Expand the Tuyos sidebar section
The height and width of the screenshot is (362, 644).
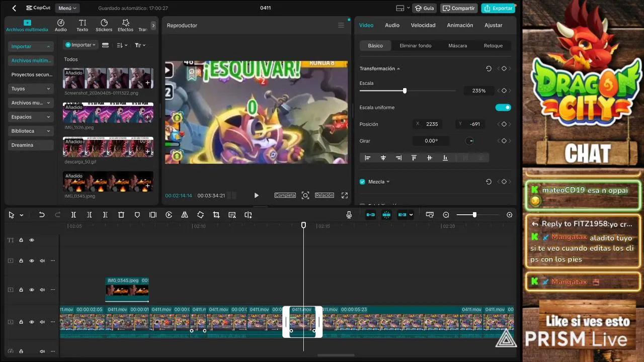[31, 88]
